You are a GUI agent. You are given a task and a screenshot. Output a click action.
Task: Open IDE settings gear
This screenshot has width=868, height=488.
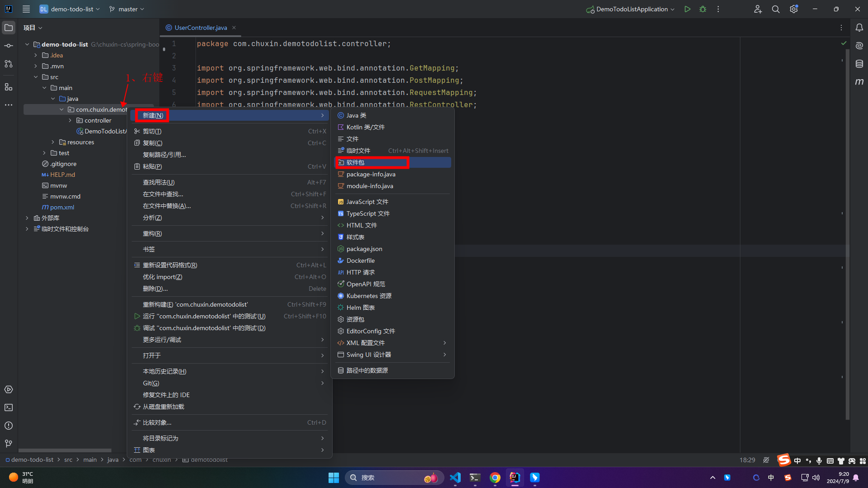coord(794,9)
